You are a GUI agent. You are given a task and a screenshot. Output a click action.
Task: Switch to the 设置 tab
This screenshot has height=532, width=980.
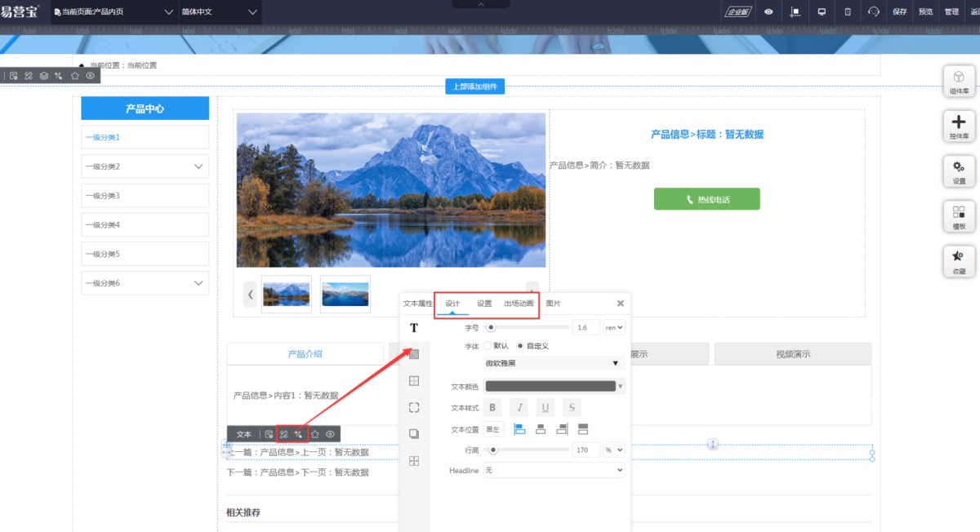point(484,304)
